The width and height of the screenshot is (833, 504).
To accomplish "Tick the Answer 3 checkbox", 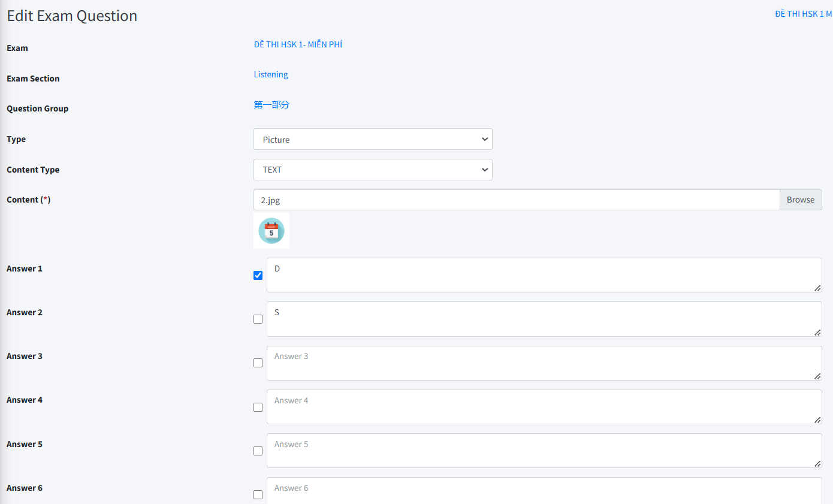I will point(258,363).
